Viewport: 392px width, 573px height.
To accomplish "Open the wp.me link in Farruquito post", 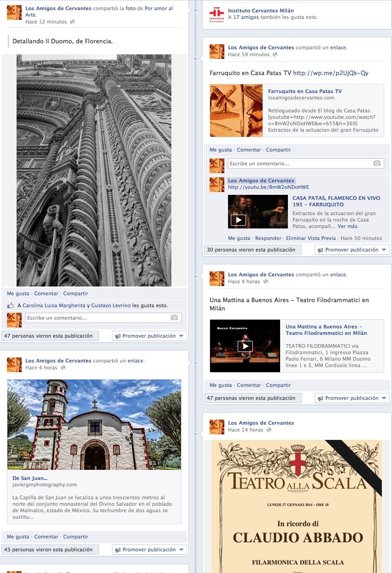I will point(330,73).
